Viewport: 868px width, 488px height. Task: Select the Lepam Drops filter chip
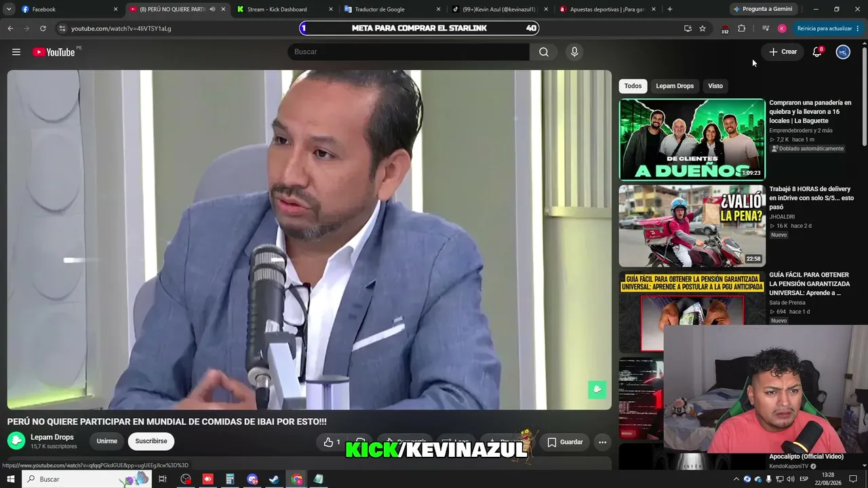pos(675,86)
